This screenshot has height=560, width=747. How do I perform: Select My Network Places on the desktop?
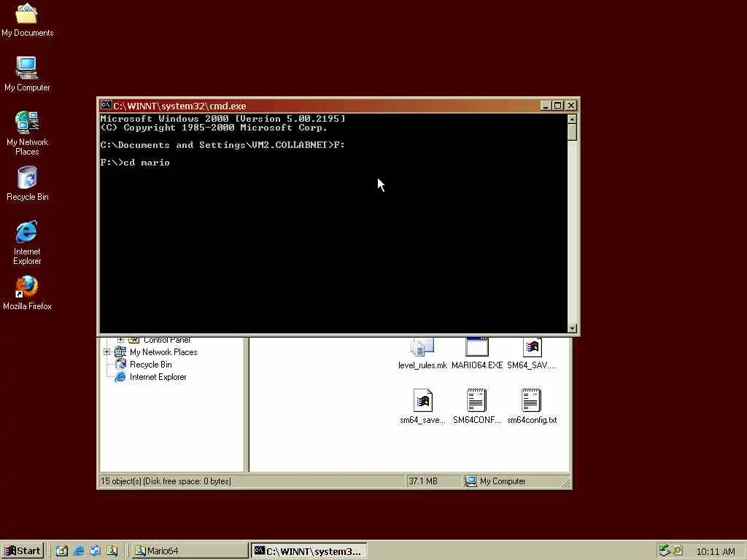(27, 133)
